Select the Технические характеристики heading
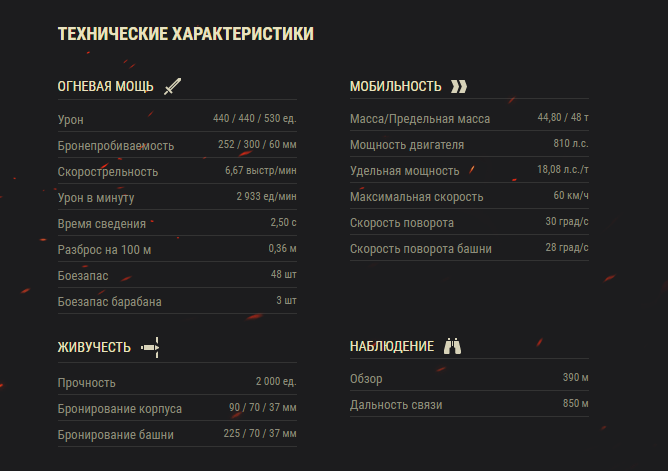 tap(186, 34)
